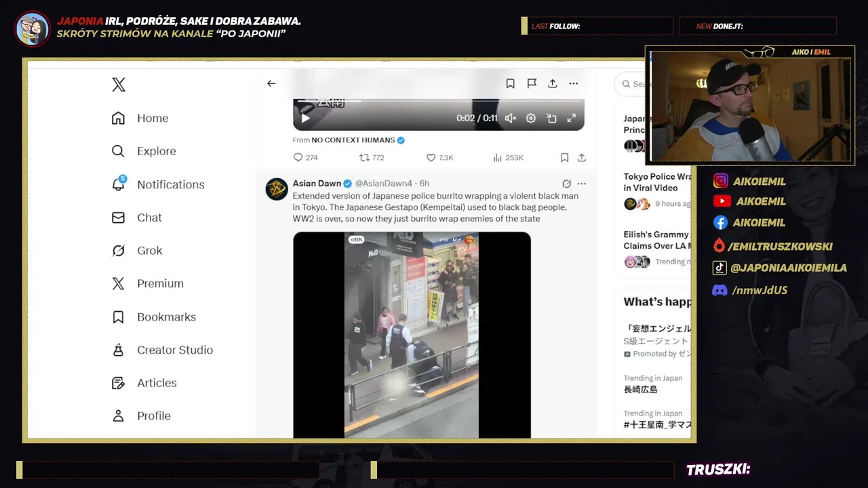868x488 pixels.
Task: Play the video in top post
Action: coord(305,118)
